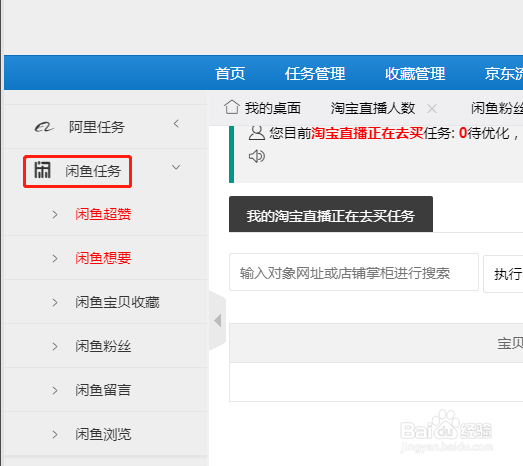
Task: Click the red 淘宝直播正在去买 notice text
Action: (367, 133)
